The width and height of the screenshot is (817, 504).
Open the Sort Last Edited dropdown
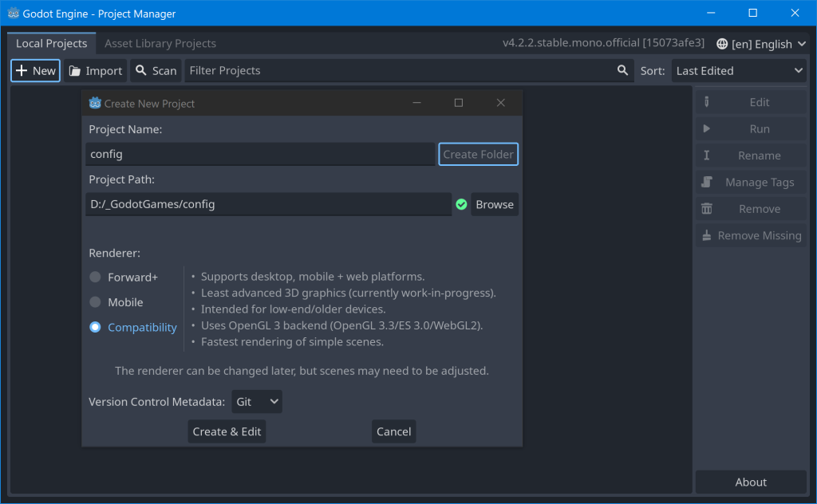tap(740, 71)
